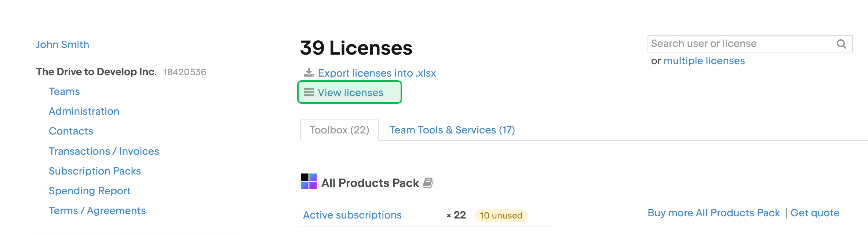Screen dimensions: 868x235
Task: View Transactions / Invoices
Action: point(104,151)
